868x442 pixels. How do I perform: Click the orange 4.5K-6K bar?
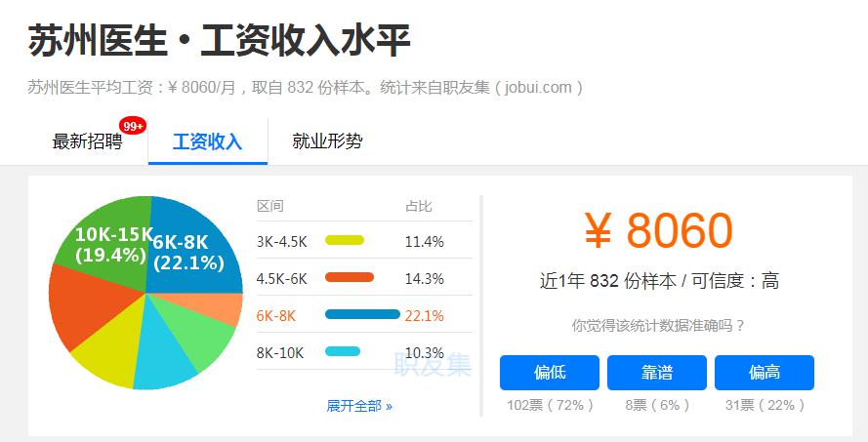pyautogui.click(x=350, y=278)
